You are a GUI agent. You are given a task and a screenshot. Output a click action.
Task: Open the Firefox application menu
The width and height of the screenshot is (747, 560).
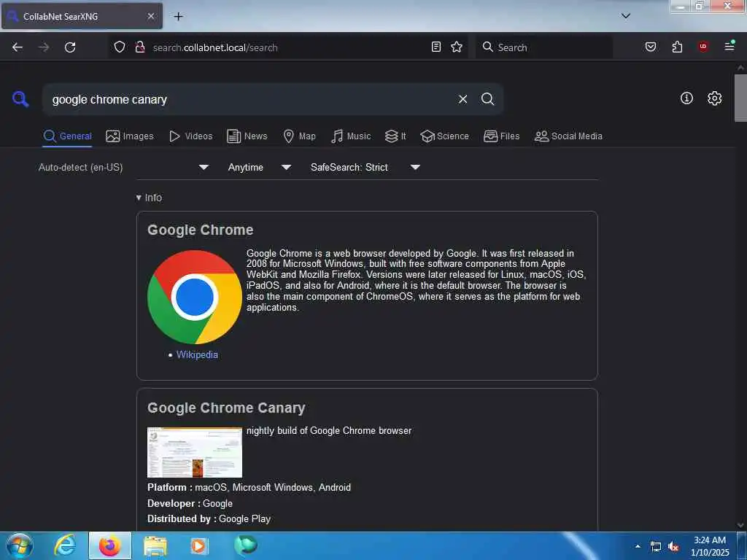click(729, 46)
